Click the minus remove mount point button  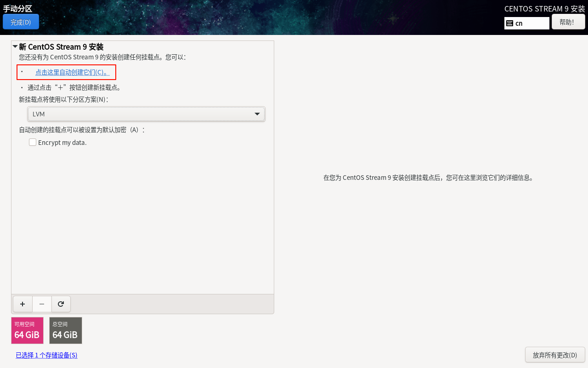click(42, 304)
